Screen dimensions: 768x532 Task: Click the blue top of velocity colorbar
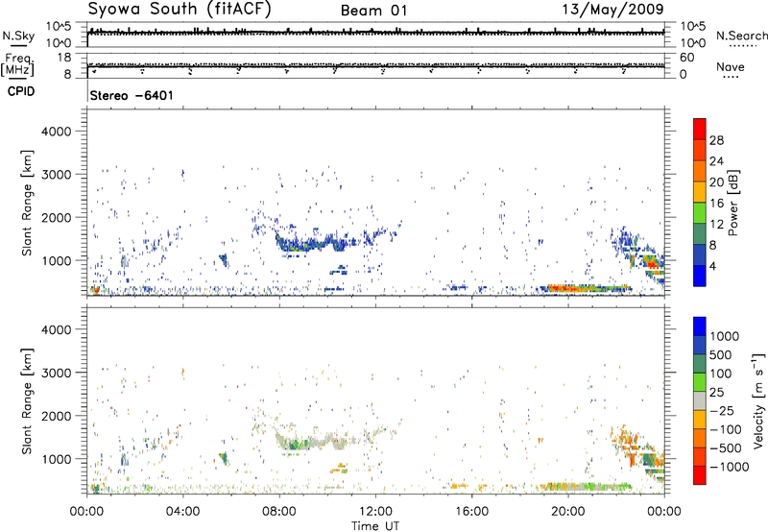(700, 326)
